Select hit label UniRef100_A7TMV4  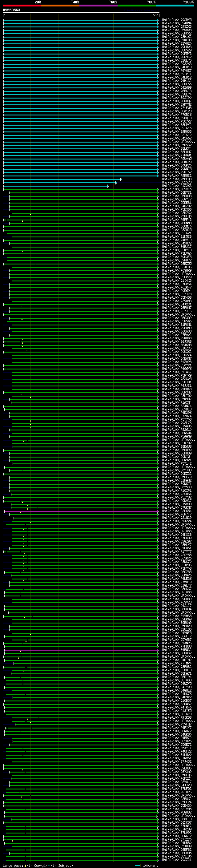point(177,664)
